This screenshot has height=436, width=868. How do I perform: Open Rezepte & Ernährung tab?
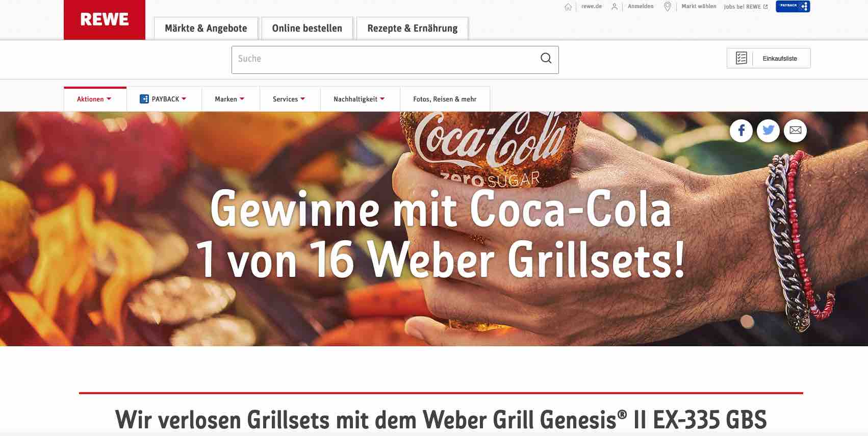(x=413, y=29)
